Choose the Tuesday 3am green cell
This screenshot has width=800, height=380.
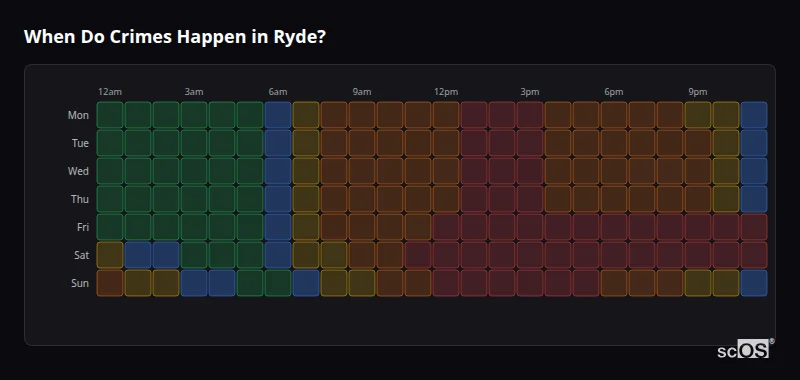coord(194,143)
